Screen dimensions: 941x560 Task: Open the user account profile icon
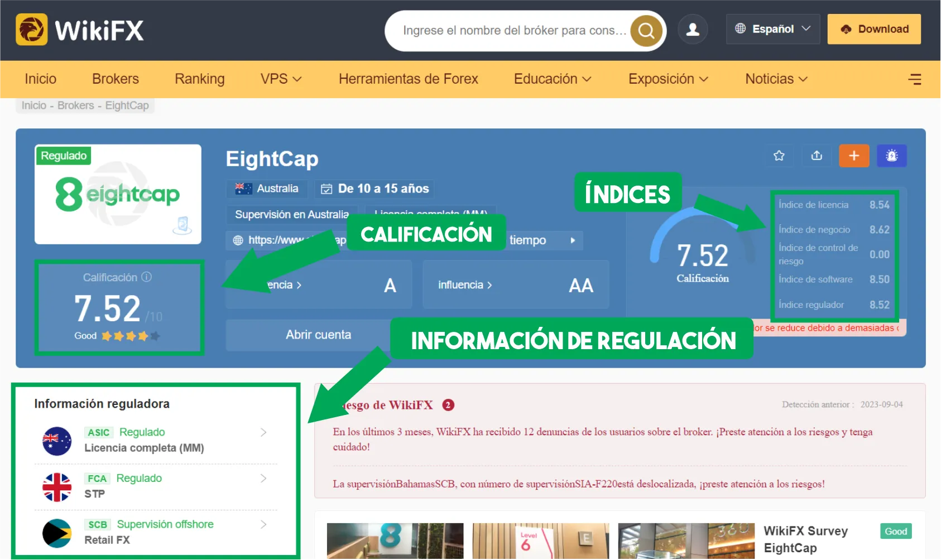[x=693, y=30]
